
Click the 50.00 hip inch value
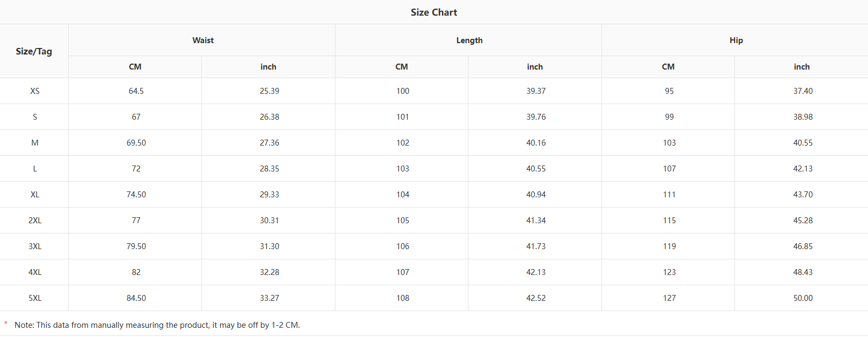[803, 298]
